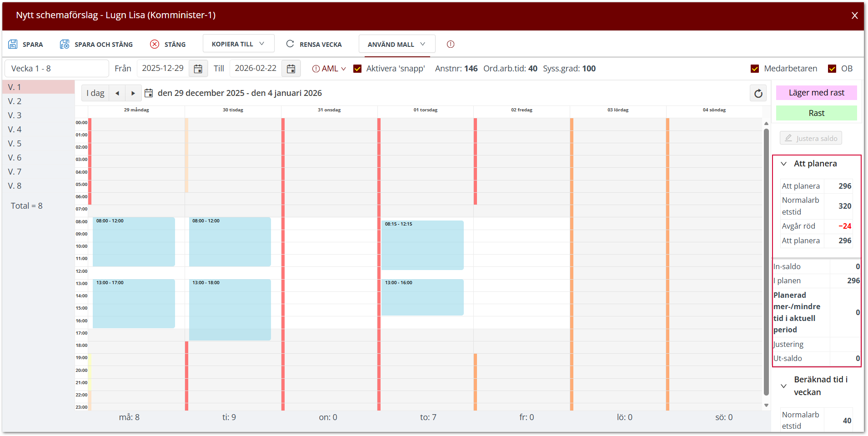Select week V. 8
The height and width of the screenshot is (436, 868).
[x=39, y=185]
